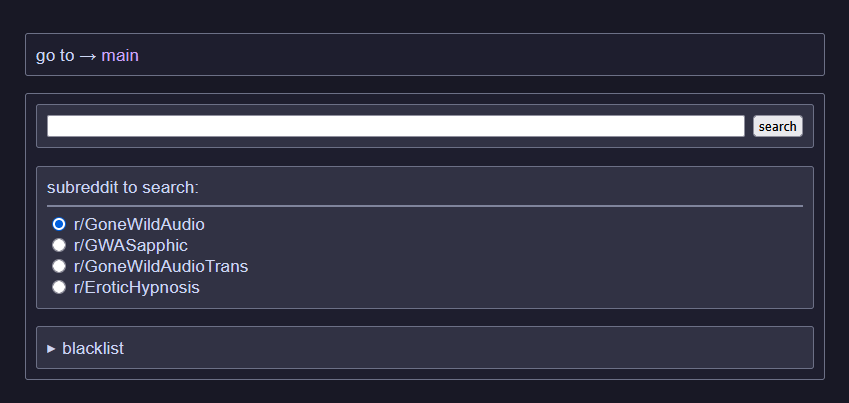Click the r/GoneWildAudioTrans label text
Screen dimensions: 849x403
coord(160,266)
